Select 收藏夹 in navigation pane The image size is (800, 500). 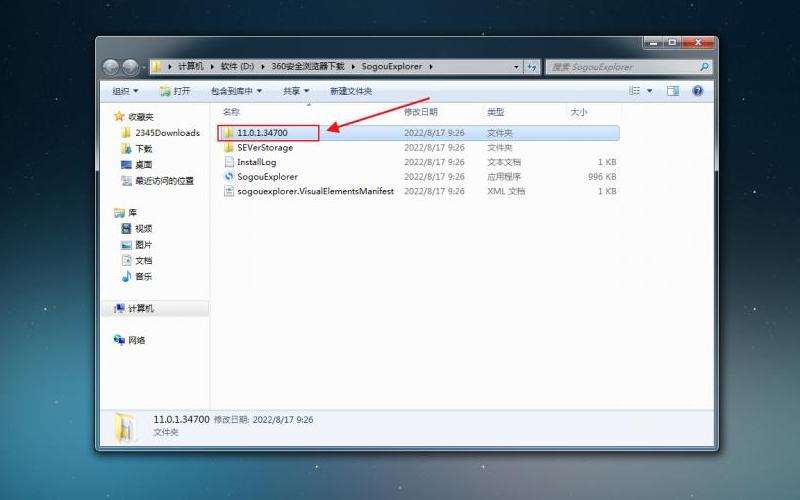pyautogui.click(x=134, y=116)
